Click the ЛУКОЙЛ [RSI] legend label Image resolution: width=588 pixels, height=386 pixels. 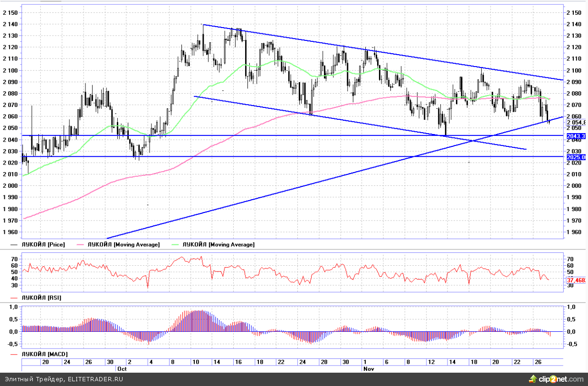41,298
